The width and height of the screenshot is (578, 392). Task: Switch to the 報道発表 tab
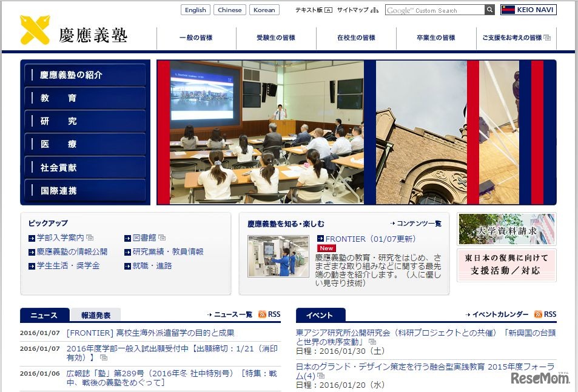(x=95, y=315)
